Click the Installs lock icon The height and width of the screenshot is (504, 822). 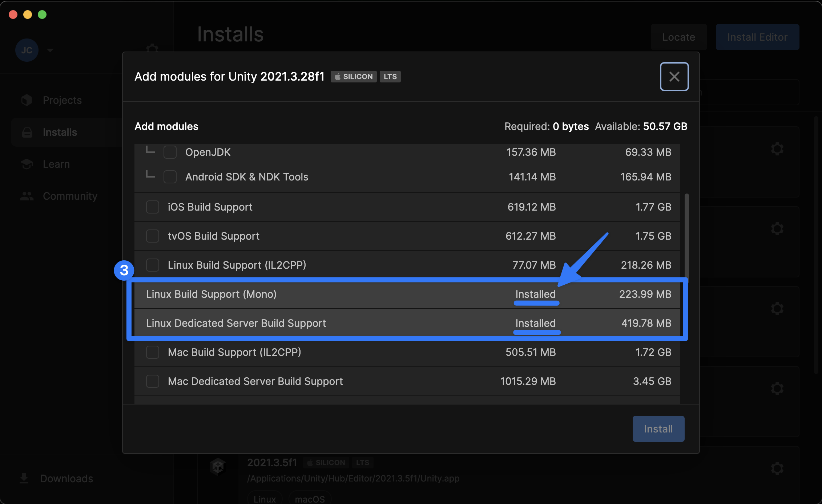coord(27,132)
